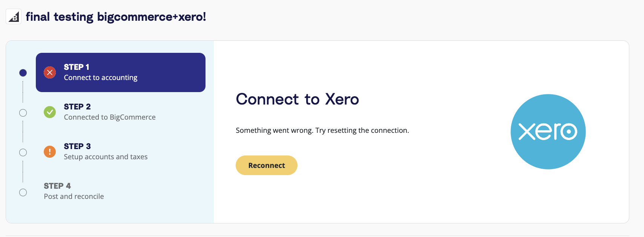This screenshot has height=237, width=644.
Task: Click the Connect to Xero heading
Action: [297, 99]
